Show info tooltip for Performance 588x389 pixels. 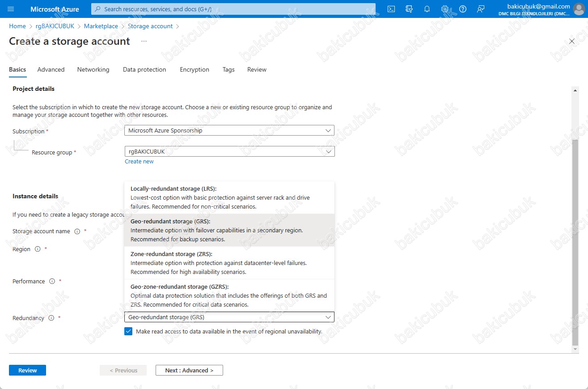52,281
